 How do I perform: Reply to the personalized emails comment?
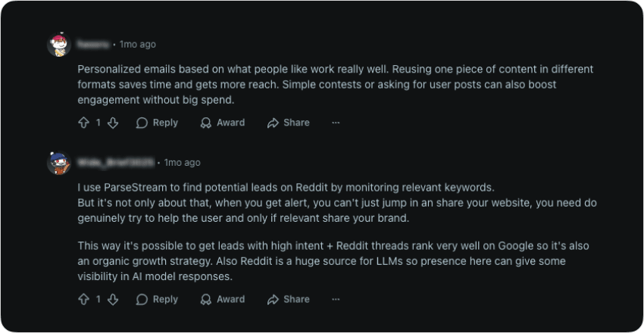tap(157, 123)
